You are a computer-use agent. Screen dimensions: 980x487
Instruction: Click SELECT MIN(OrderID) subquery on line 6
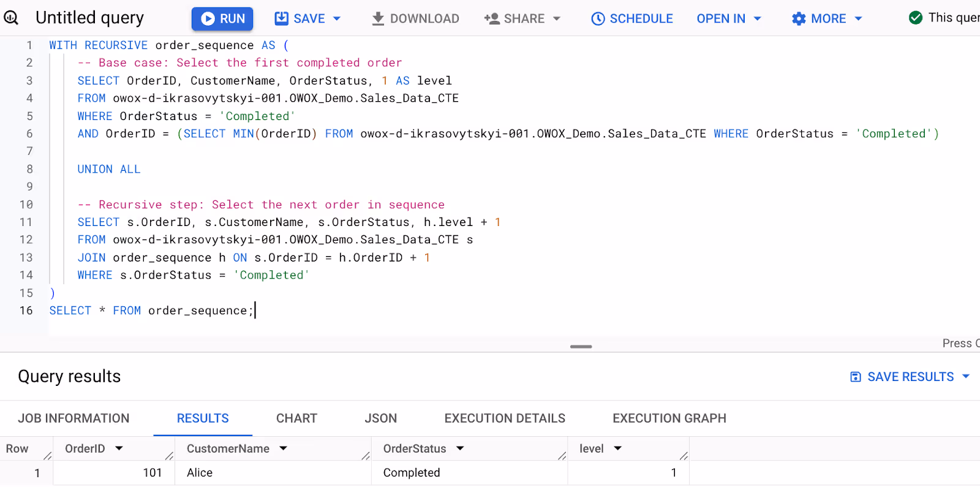[250, 134]
